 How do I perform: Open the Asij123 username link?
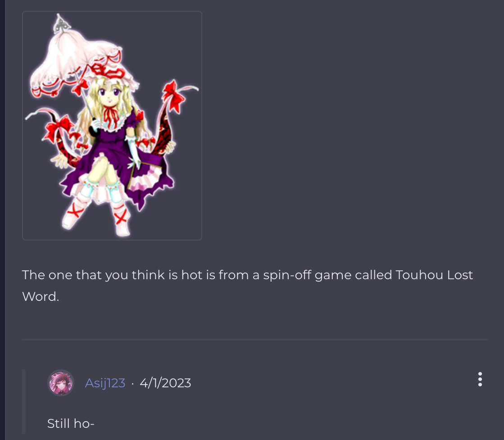pyautogui.click(x=105, y=383)
